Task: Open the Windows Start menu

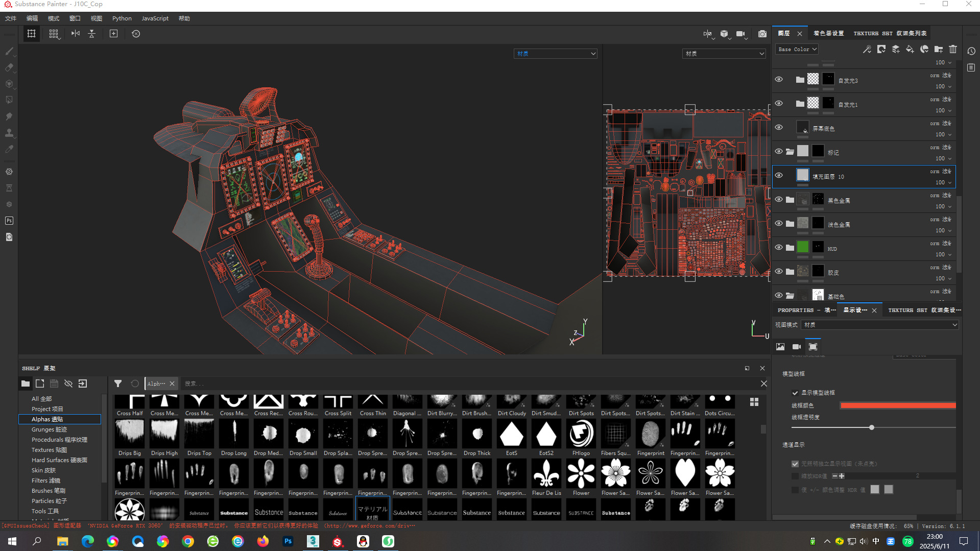Action: point(12,541)
